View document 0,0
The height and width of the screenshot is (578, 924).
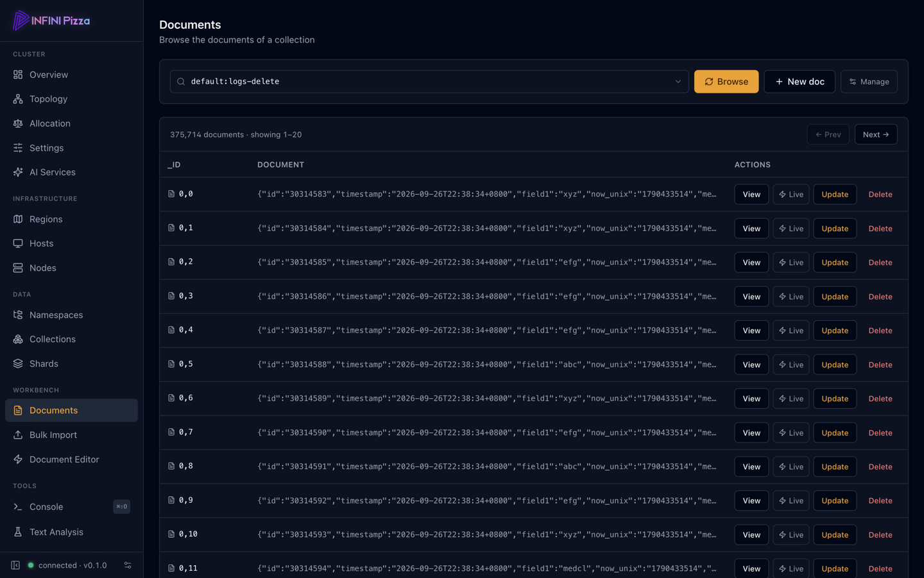[x=751, y=194]
